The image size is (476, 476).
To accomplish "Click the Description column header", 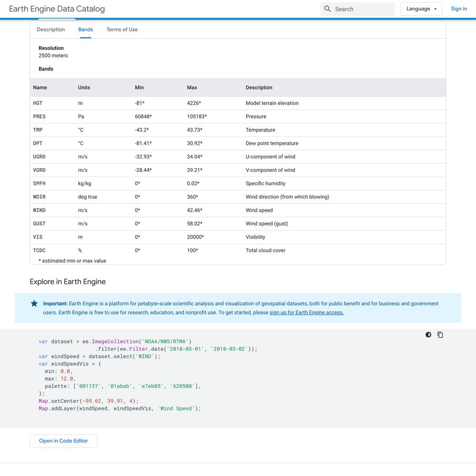I will [x=259, y=88].
